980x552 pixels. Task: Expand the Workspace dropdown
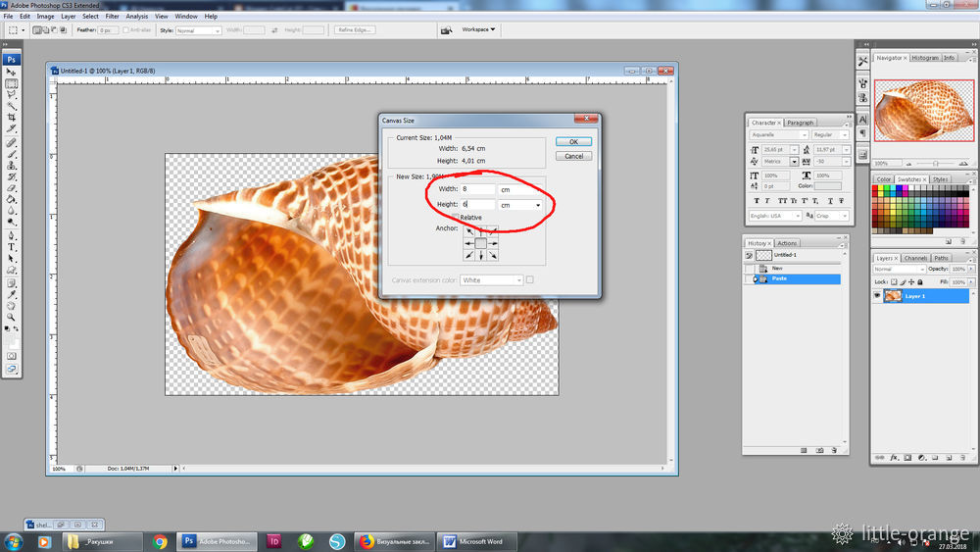479,29
